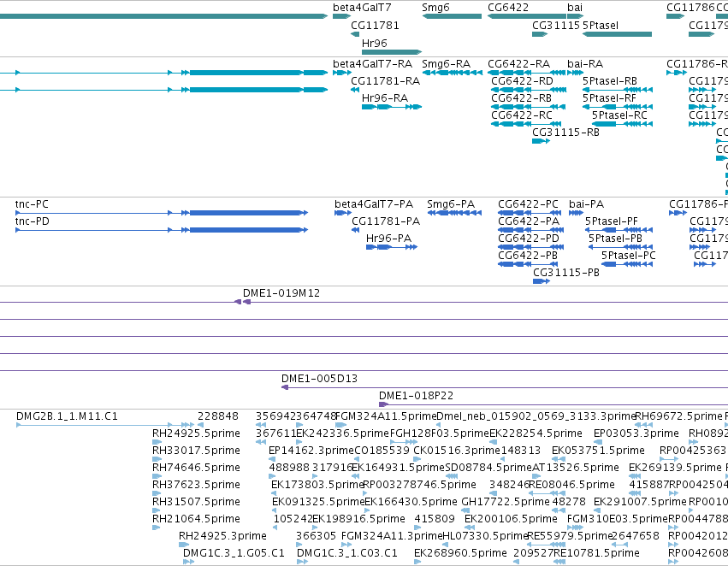Select the DMG1C.3_1.C03.C1 EST label
This screenshot has height=566, width=728.
click(347, 553)
